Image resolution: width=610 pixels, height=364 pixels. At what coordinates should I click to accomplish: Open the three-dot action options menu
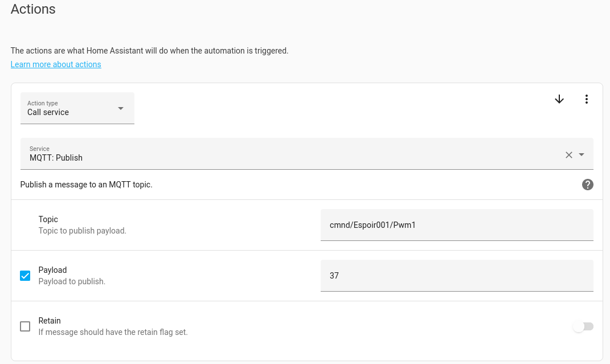coord(587,99)
